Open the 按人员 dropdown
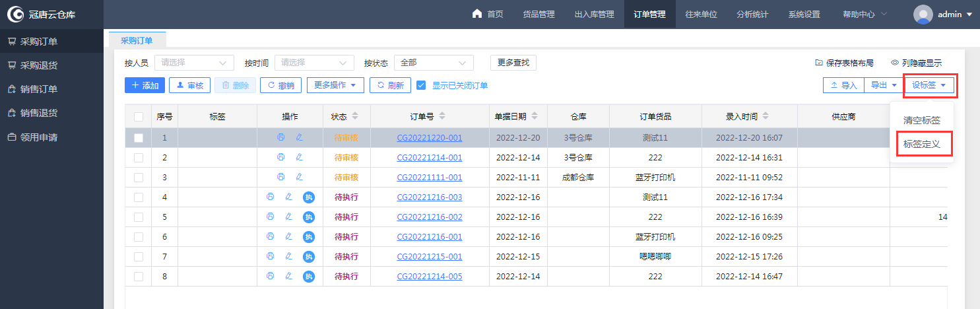 194,63
